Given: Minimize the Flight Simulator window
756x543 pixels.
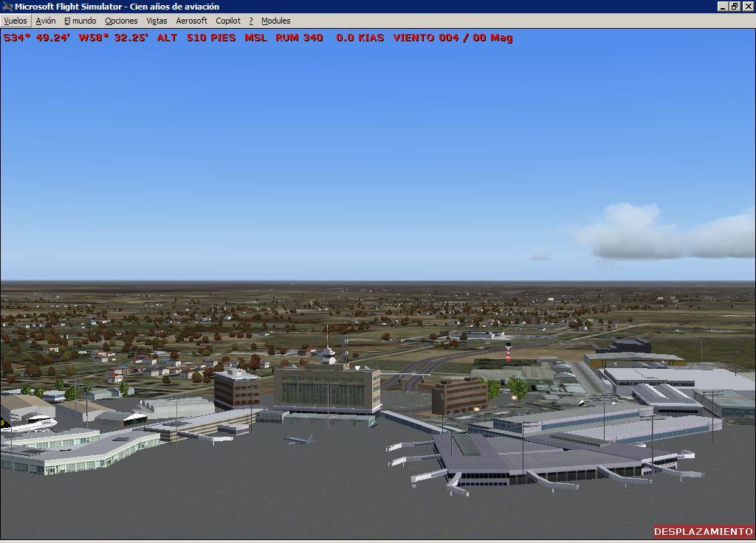Looking at the screenshot, I should tap(723, 6).
